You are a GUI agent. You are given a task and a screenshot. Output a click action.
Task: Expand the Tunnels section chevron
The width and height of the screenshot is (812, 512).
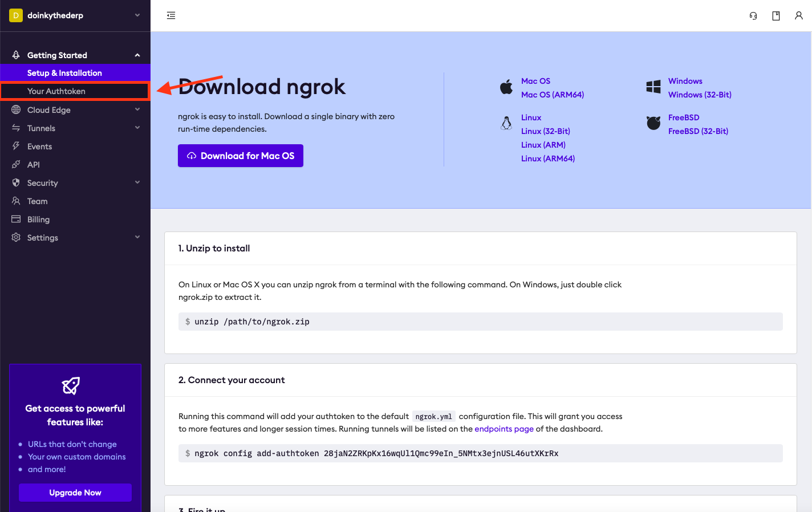tap(137, 128)
